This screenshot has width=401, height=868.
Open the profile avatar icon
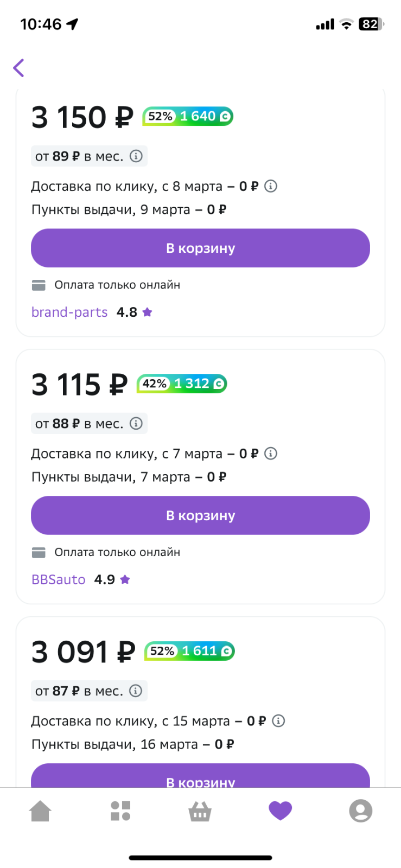[x=361, y=811]
